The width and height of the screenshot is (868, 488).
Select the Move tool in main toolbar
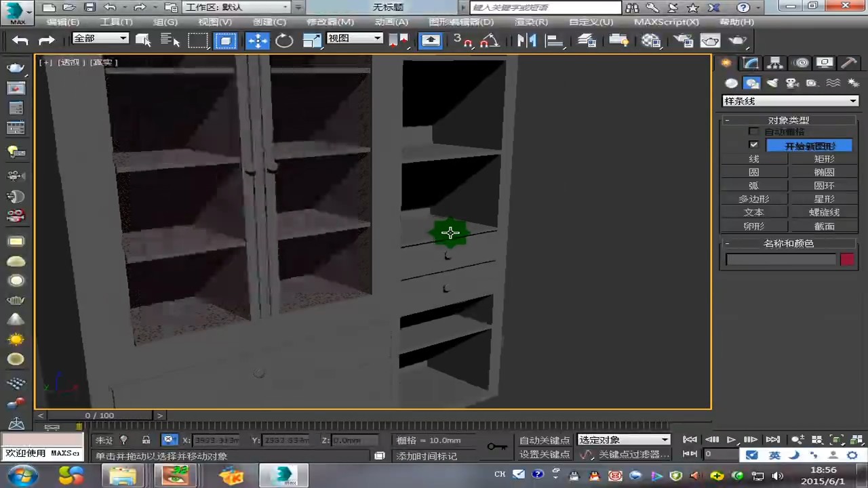[x=258, y=41]
